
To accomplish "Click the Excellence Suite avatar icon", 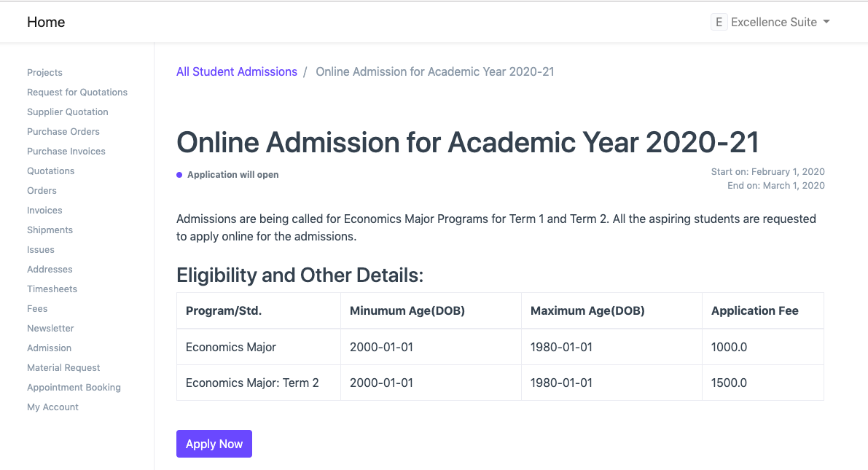I will click(719, 22).
